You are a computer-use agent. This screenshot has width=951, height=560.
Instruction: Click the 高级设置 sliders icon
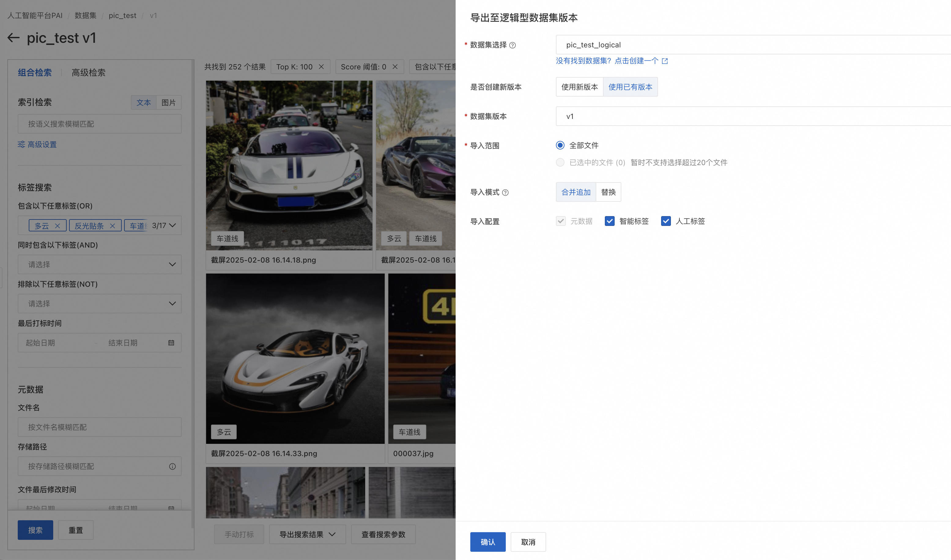point(21,145)
